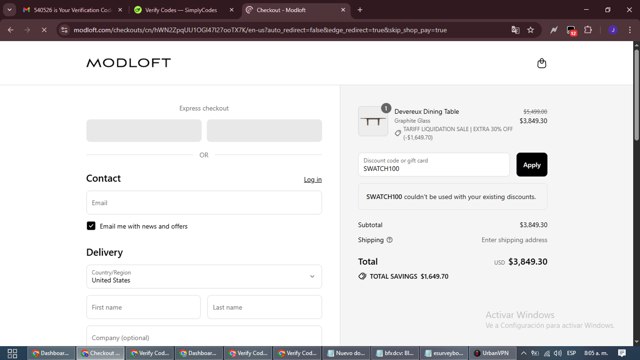Viewport: 640px width, 360px height.
Task: Bookmark this page with star icon
Action: click(x=530, y=30)
